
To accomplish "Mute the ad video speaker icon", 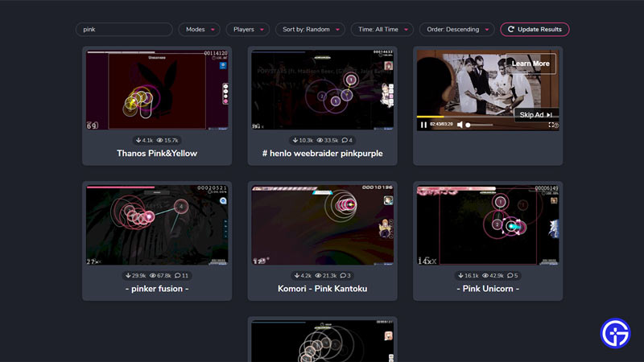I will click(x=460, y=125).
